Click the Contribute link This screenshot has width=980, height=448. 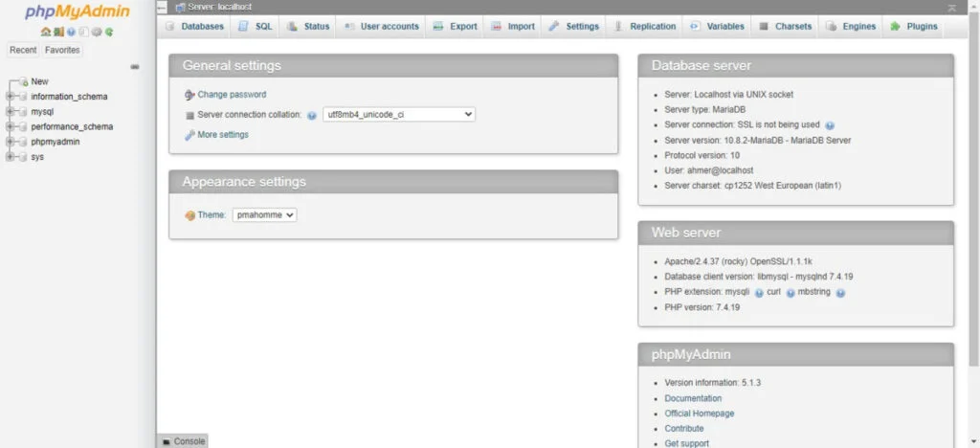(683, 429)
